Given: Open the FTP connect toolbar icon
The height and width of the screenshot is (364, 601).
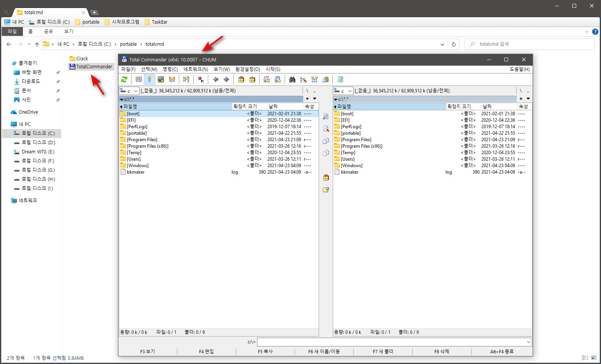Looking at the screenshot, I should pos(267,79).
